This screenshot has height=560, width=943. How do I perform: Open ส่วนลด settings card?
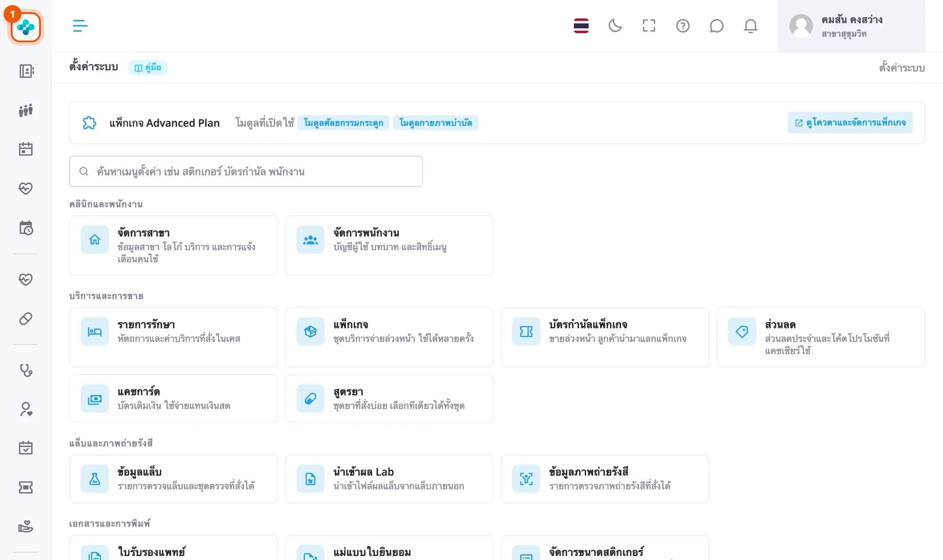(820, 337)
